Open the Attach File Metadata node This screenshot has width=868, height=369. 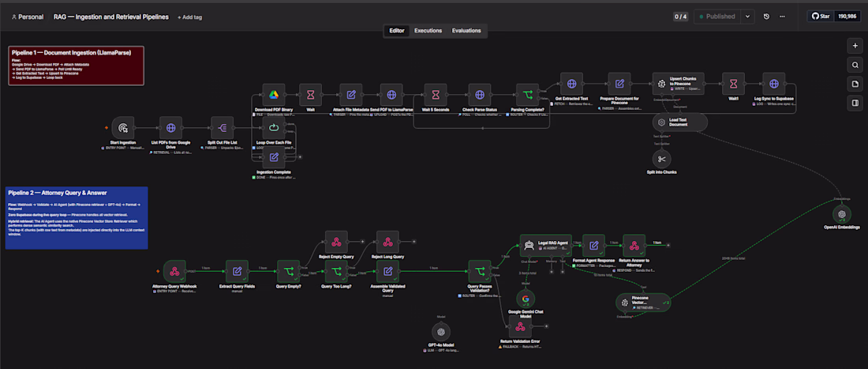(351, 96)
